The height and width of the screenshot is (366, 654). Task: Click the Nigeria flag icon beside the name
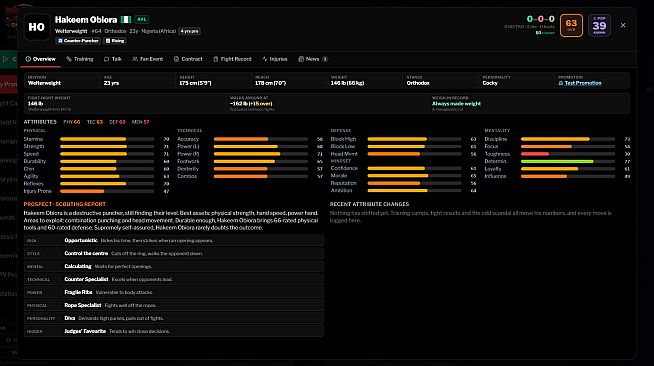126,19
